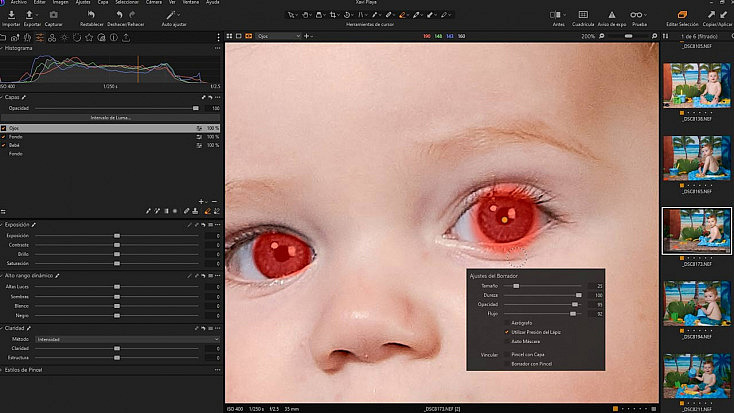Click the Editar Selección icon
Viewport: 734px width, 413px height.
pyautogui.click(x=682, y=15)
